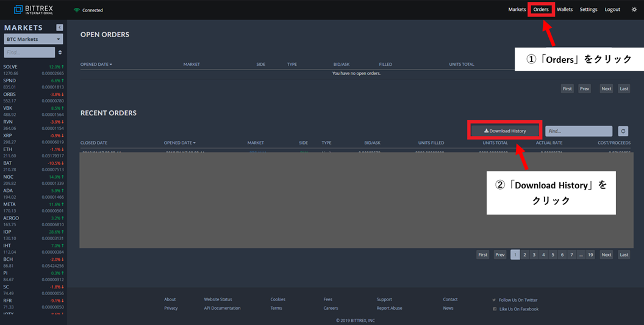Select the ADA market

[34, 194]
